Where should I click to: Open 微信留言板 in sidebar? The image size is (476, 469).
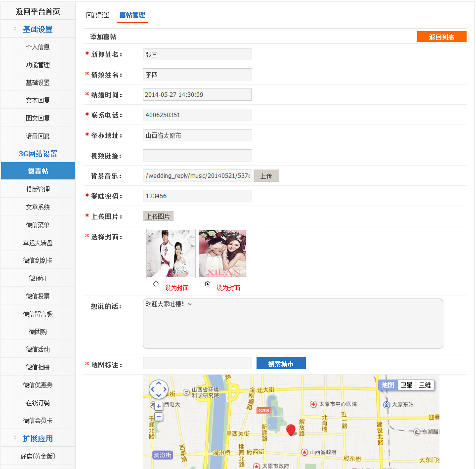[x=38, y=314]
